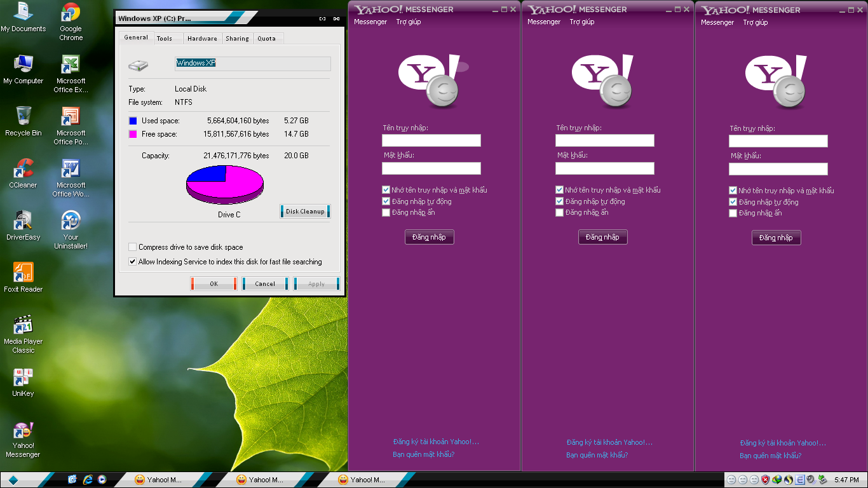The height and width of the screenshot is (488, 868).
Task: Uncheck Allow Indexing Service checkbox
Action: click(x=132, y=262)
